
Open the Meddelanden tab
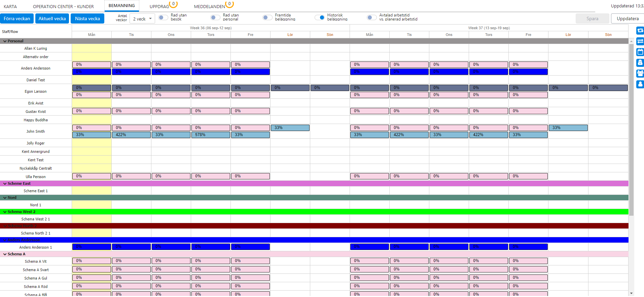[209, 6]
